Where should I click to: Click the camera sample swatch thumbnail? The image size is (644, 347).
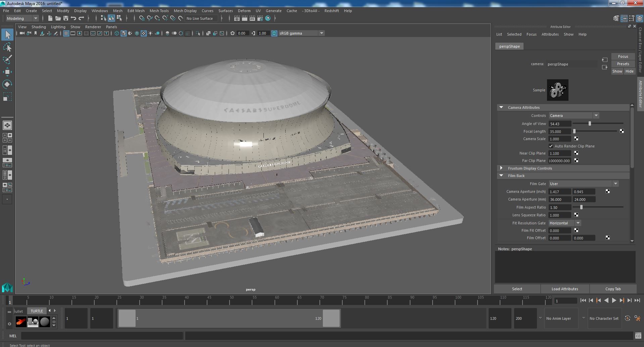point(557,90)
